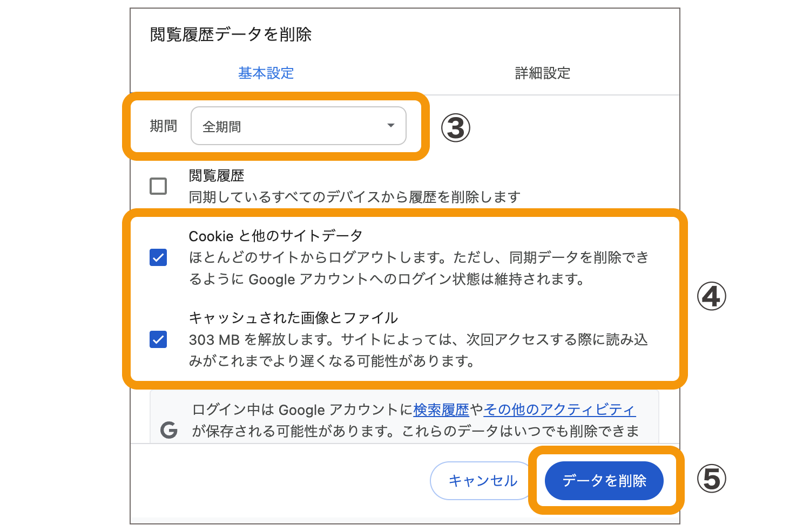Switch to the 詳細設定 tab
The image size is (810, 532).
point(543,73)
